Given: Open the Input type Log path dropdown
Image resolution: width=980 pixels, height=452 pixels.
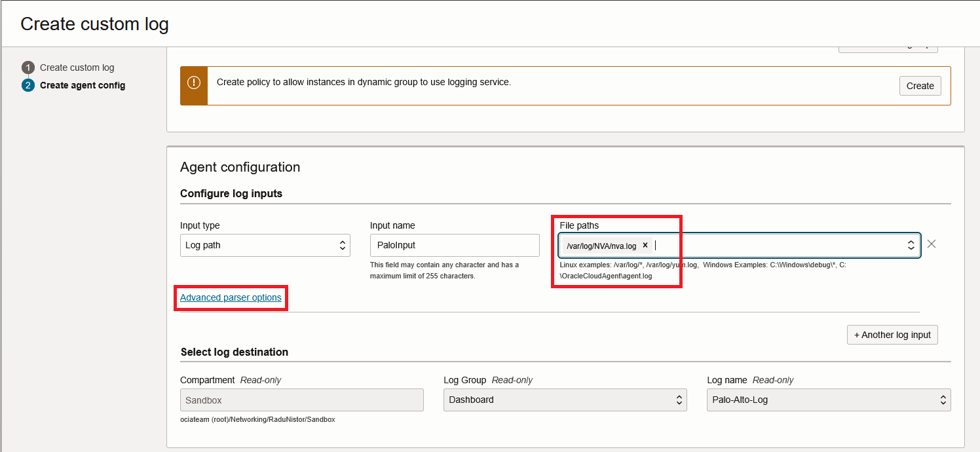Looking at the screenshot, I should click(265, 245).
